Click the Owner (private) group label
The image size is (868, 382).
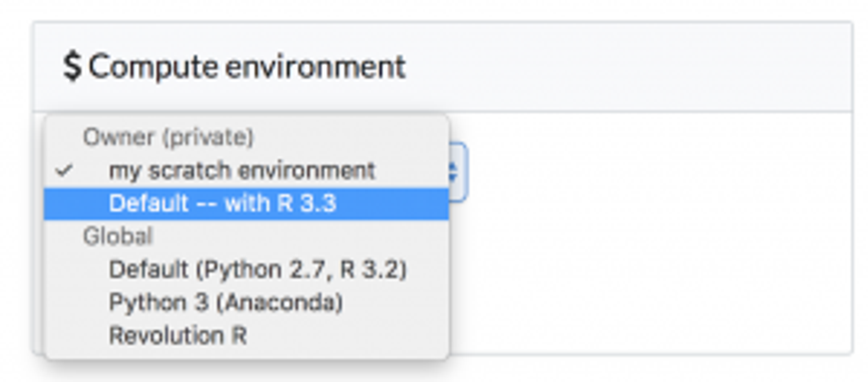click(x=169, y=138)
